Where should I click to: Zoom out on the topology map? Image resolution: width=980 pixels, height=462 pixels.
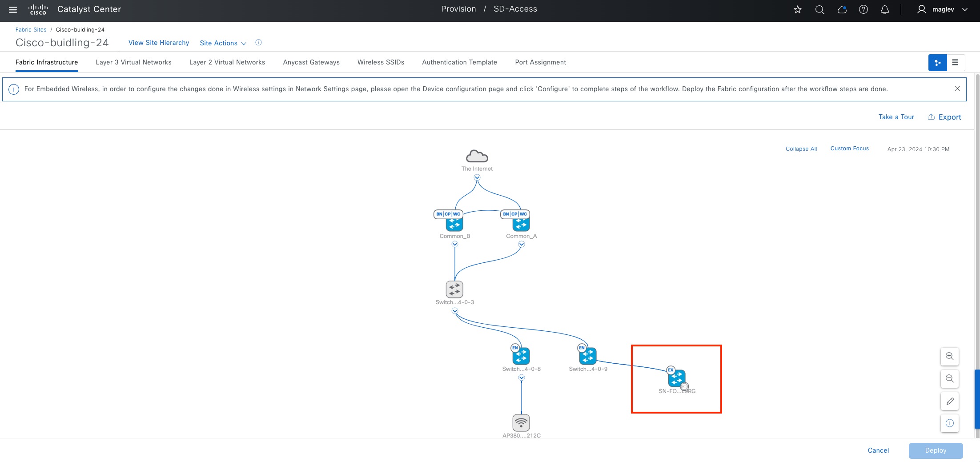click(950, 378)
